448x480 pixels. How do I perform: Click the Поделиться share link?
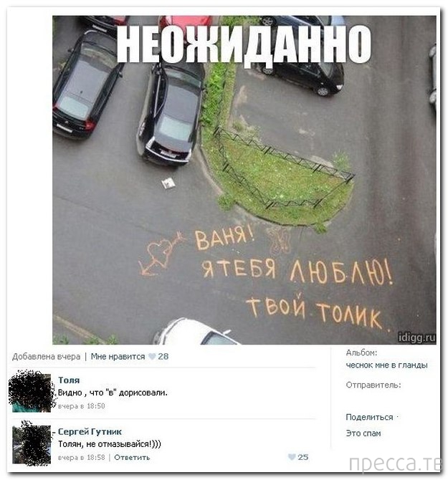point(369,417)
